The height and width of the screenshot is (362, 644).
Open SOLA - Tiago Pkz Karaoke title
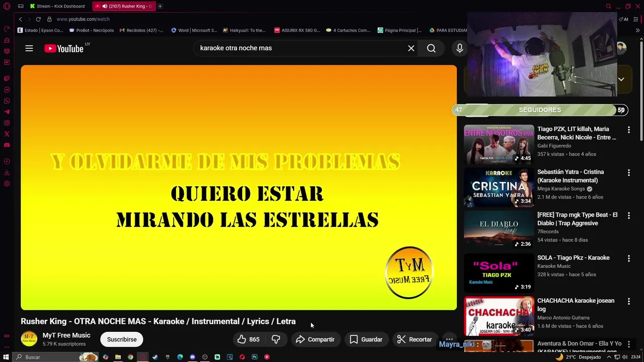pyautogui.click(x=574, y=257)
